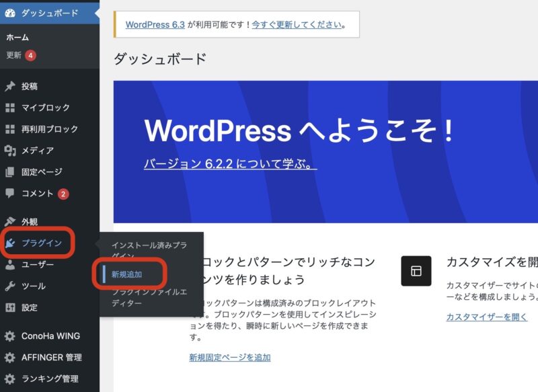Click the sliders icon beside 設定
The image size is (538, 392).
(10, 307)
